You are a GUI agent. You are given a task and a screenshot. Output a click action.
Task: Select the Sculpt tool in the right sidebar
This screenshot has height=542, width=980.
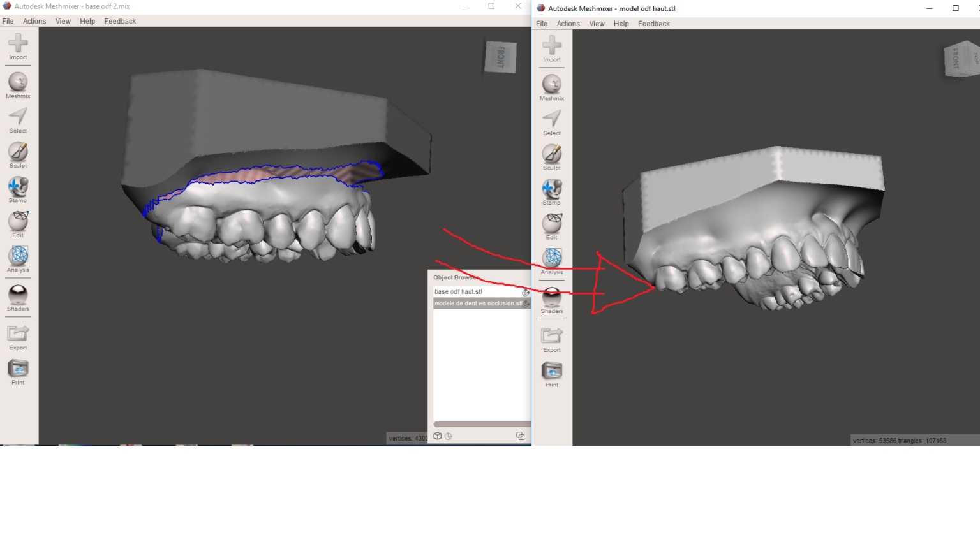pyautogui.click(x=551, y=156)
